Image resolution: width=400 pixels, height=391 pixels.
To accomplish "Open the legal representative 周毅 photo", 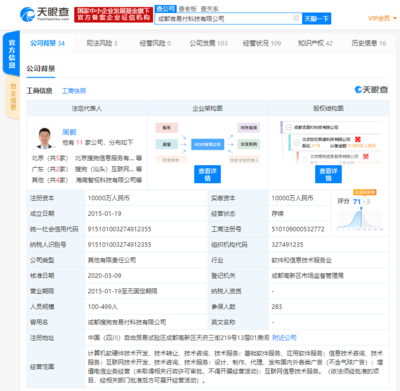I will pyautogui.click(x=44, y=137).
